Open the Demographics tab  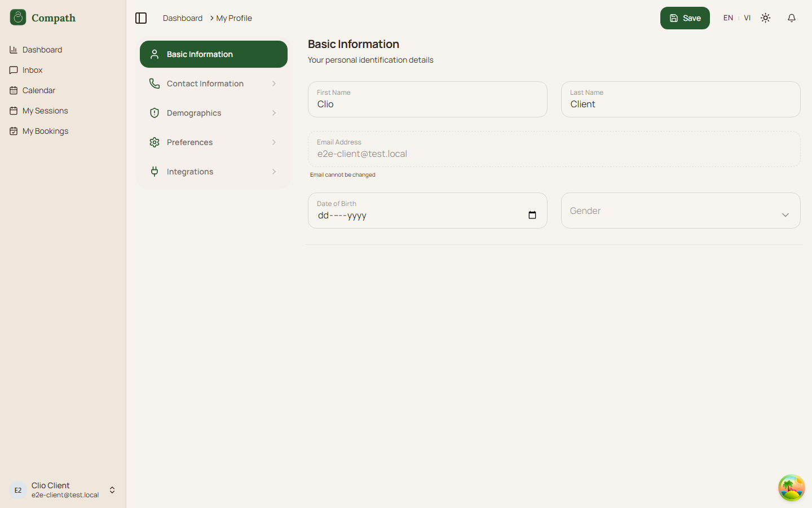click(213, 113)
